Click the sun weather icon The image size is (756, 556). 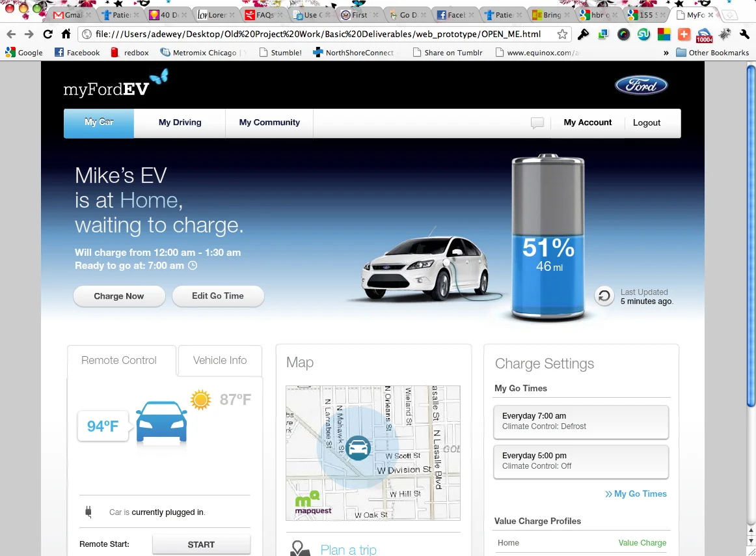point(200,400)
